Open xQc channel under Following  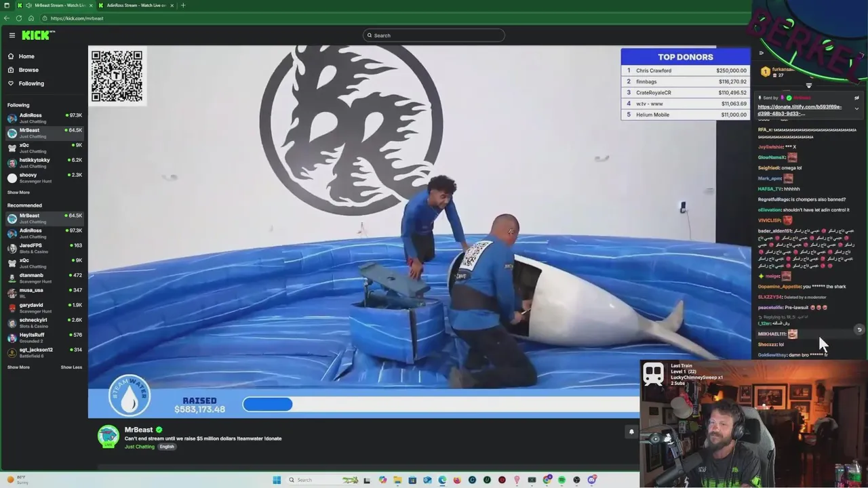(44, 148)
